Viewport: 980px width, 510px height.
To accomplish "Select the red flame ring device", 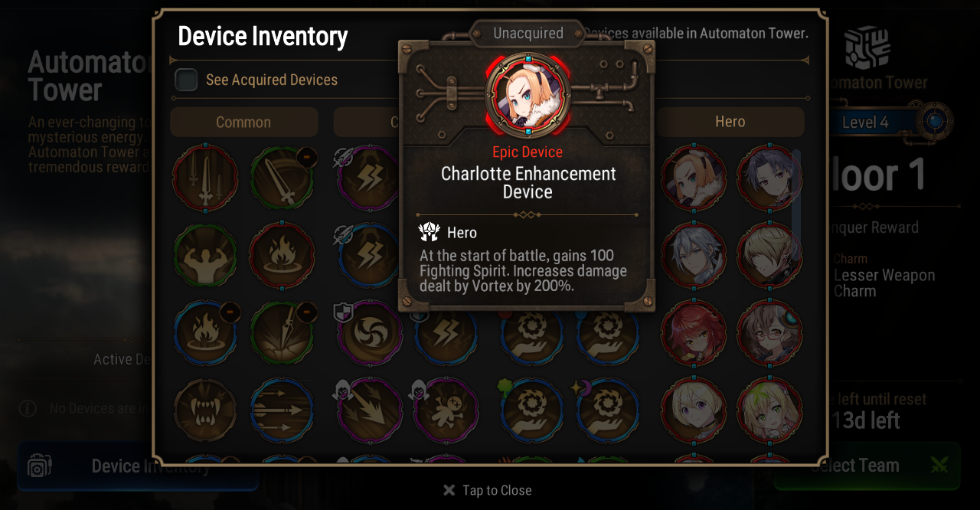I will pyautogui.click(x=282, y=256).
